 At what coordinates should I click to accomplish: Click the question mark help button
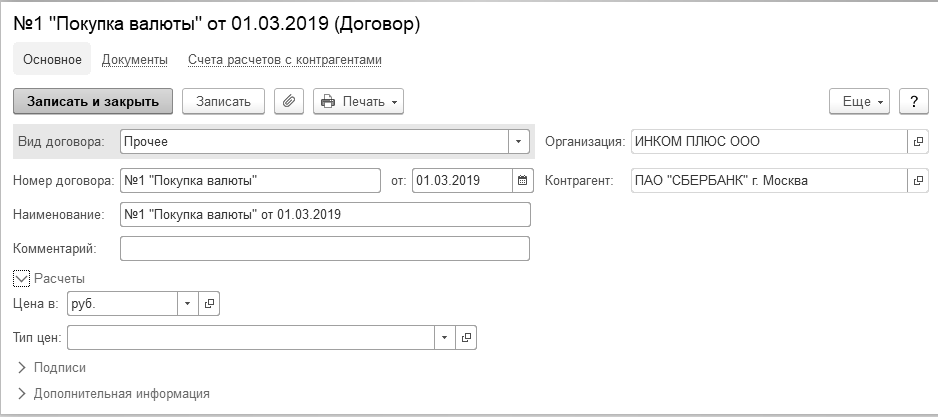point(914,101)
